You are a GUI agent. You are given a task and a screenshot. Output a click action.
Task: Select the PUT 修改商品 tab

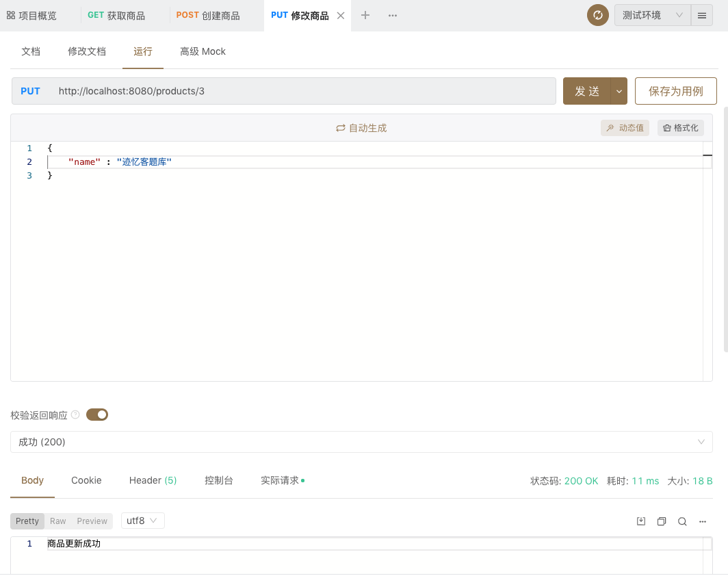(300, 15)
